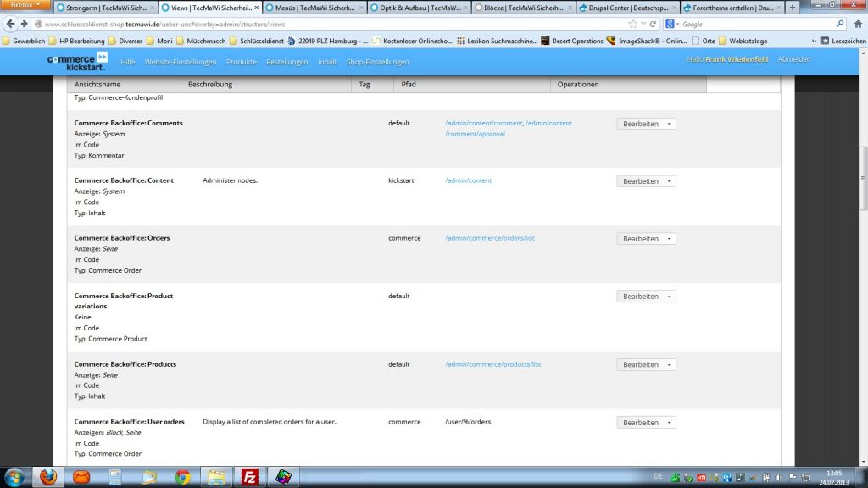Image resolution: width=868 pixels, height=488 pixels.
Task: Open a new browser tab with plus
Action: (792, 8)
